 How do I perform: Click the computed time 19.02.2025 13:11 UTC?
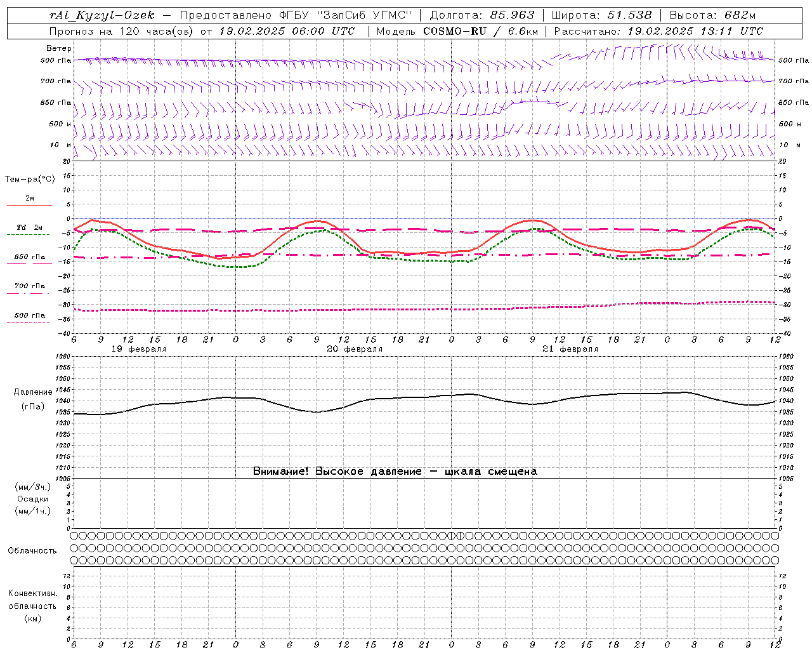(x=695, y=31)
